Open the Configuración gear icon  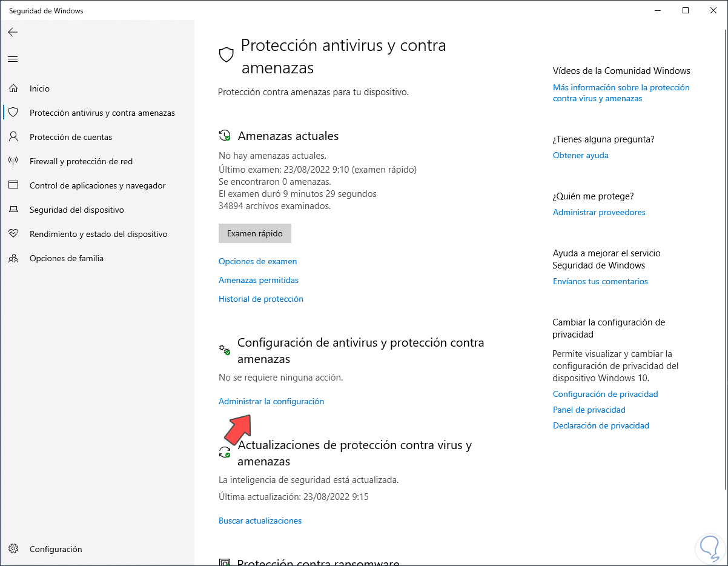(13, 549)
